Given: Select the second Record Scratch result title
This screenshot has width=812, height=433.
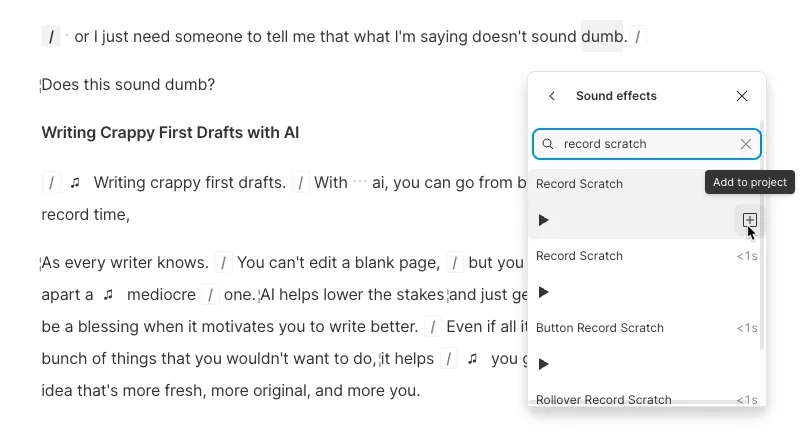Looking at the screenshot, I should point(579,256).
